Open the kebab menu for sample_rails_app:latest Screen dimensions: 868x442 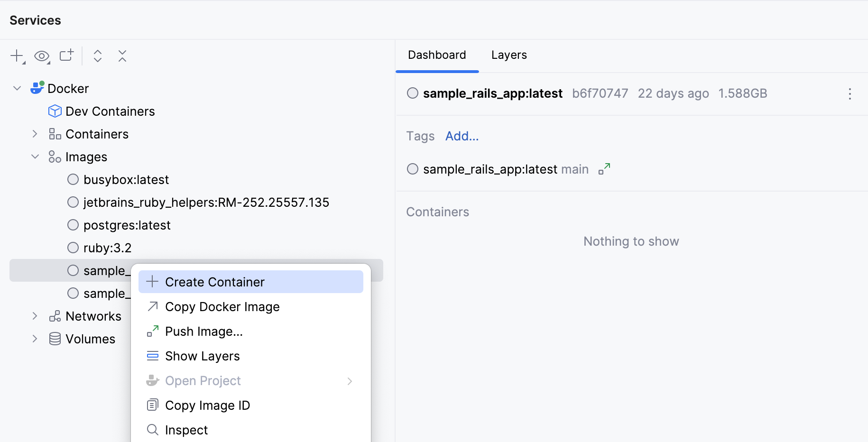850,93
